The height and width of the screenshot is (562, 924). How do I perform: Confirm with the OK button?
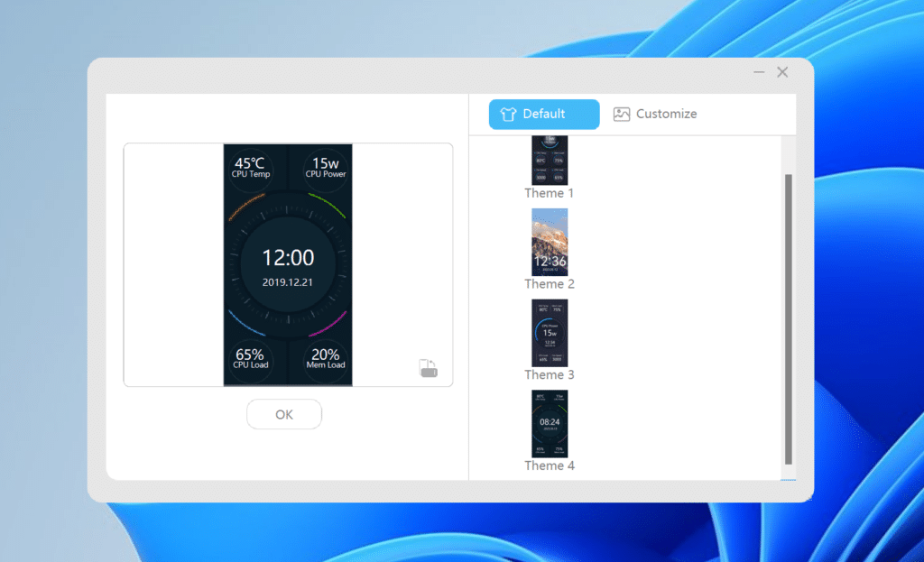(x=284, y=414)
